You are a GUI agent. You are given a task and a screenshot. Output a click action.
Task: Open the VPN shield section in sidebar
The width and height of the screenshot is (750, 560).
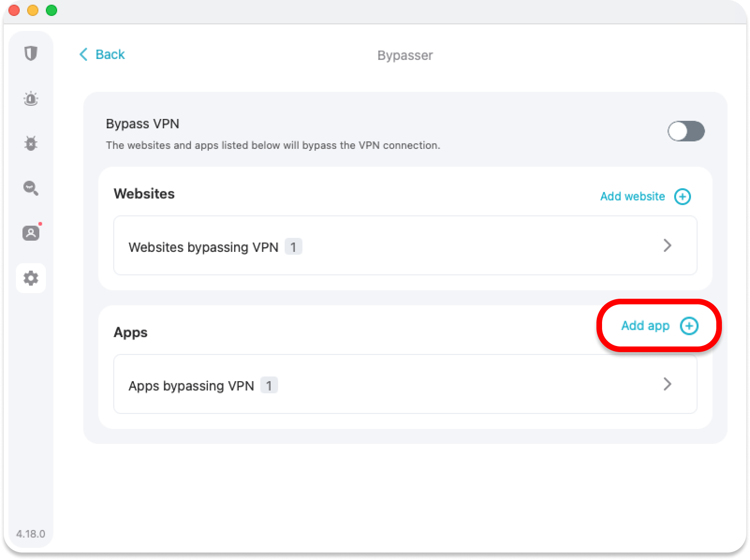[x=31, y=53]
